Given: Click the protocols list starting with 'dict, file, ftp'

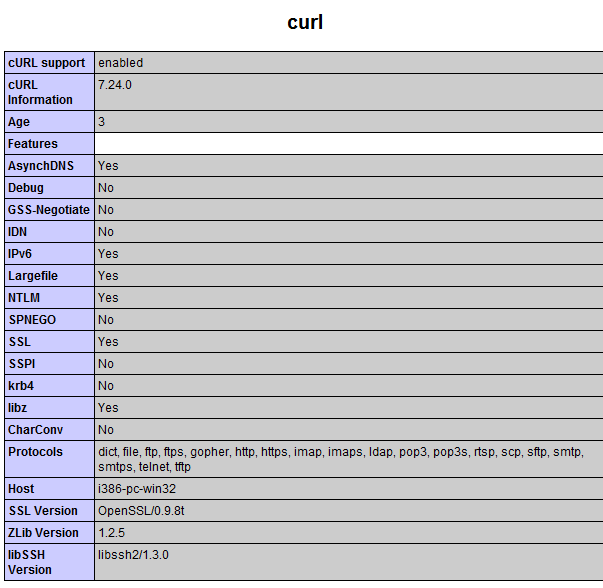Looking at the screenshot, I should click(341, 459).
